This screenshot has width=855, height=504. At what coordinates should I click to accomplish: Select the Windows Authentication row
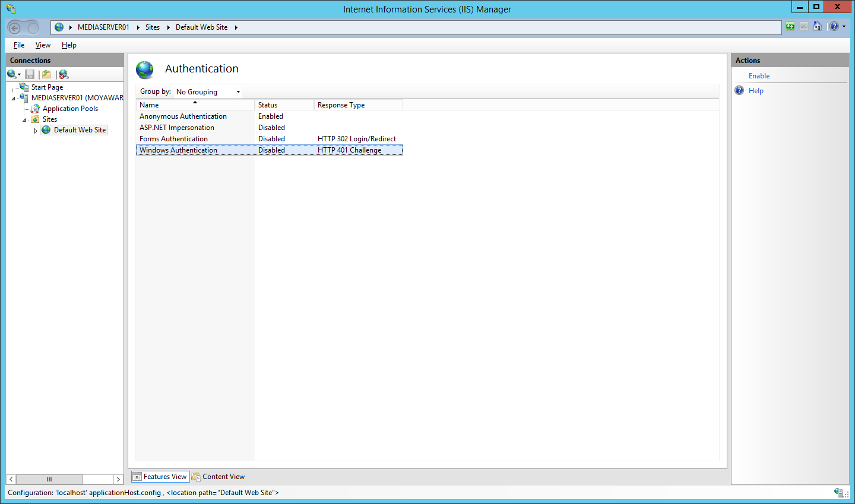pyautogui.click(x=178, y=150)
